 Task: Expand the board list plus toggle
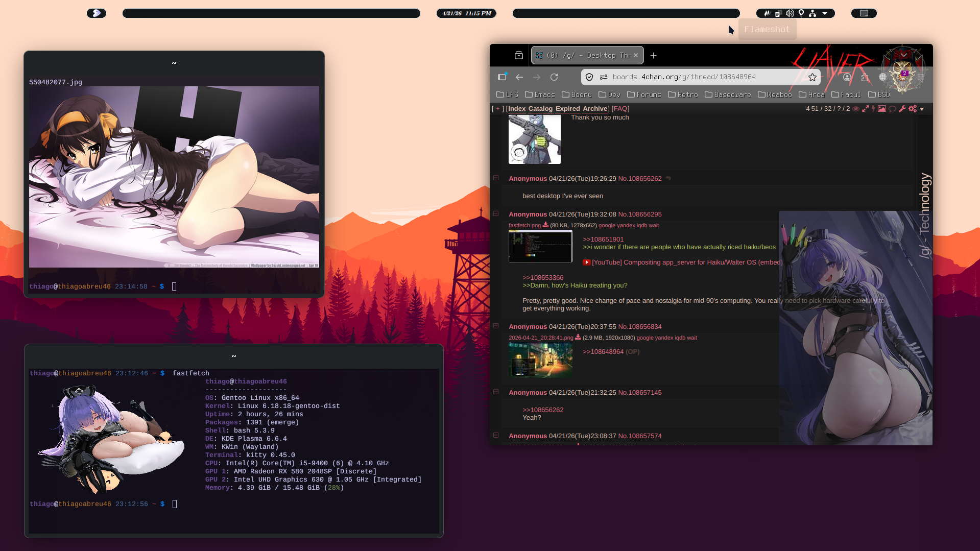(498, 109)
